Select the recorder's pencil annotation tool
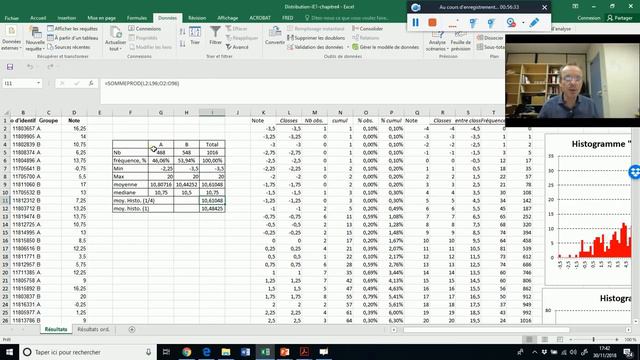 click(534, 22)
